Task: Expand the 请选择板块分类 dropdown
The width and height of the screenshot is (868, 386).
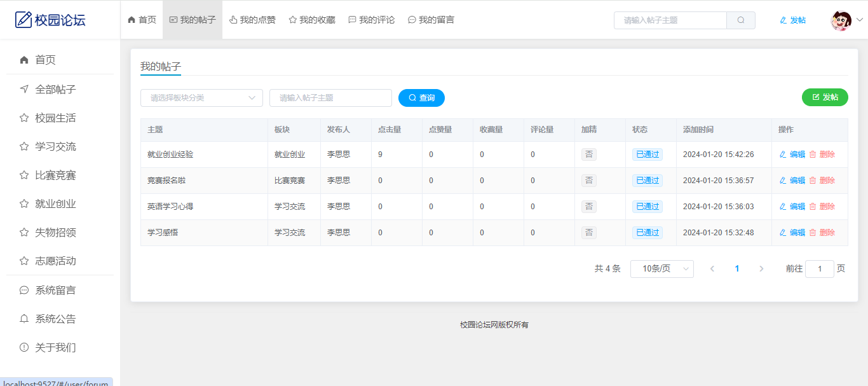Action: 201,98
